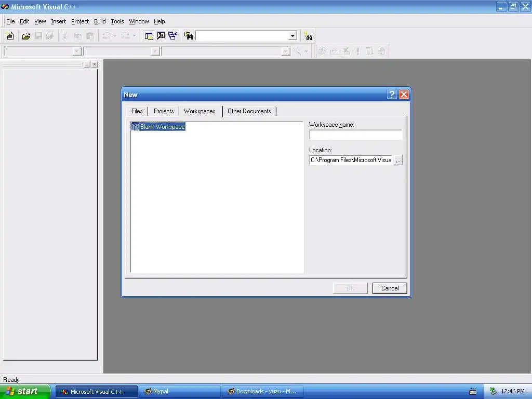Open the WizardBar members combo dropdown
Image resolution: width=532 pixels, height=399 pixels.
(x=286, y=51)
